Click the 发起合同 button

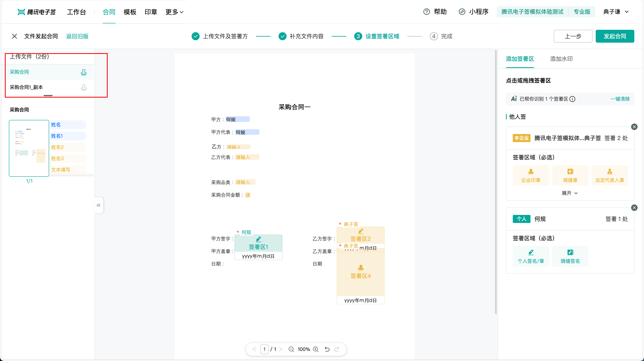pyautogui.click(x=615, y=36)
